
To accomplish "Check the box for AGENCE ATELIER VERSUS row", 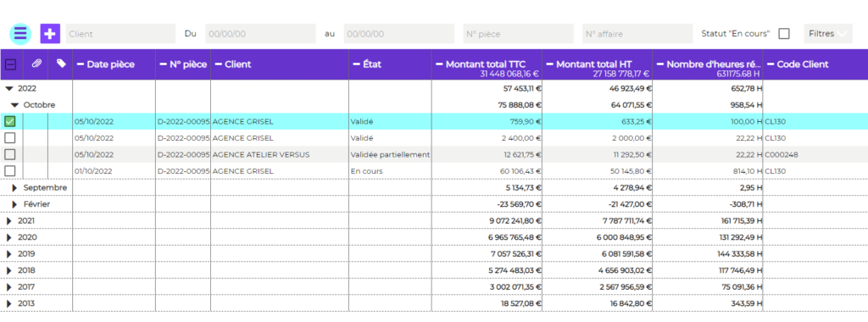I will (10, 154).
